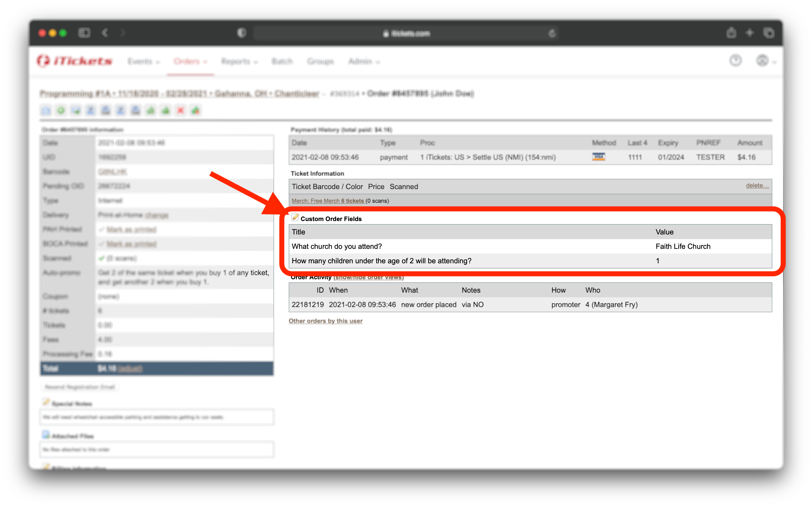812x507 pixels.
Task: Click the Visa card method icon
Action: point(598,157)
